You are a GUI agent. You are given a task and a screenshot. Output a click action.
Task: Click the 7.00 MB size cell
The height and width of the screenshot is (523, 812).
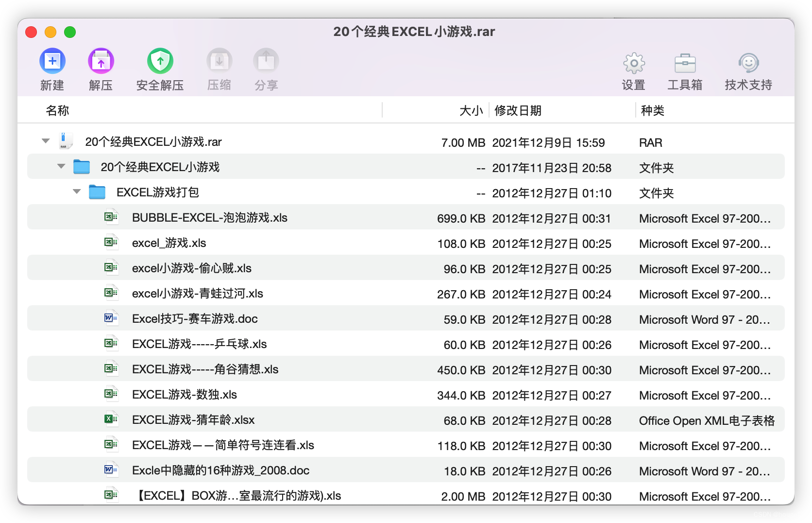click(x=463, y=142)
